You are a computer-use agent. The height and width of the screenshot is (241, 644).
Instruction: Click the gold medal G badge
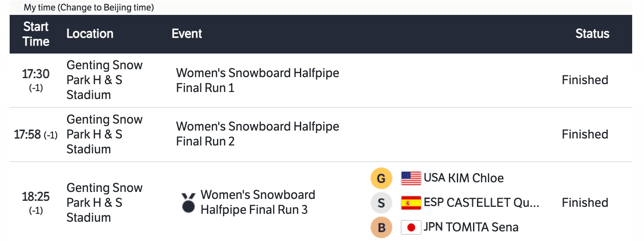pyautogui.click(x=381, y=178)
